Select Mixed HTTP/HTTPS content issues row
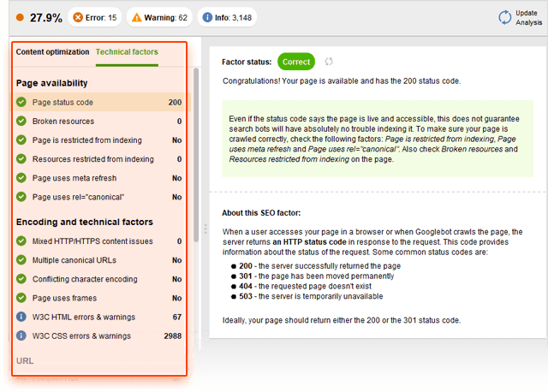This screenshot has height=392, width=548. point(95,241)
